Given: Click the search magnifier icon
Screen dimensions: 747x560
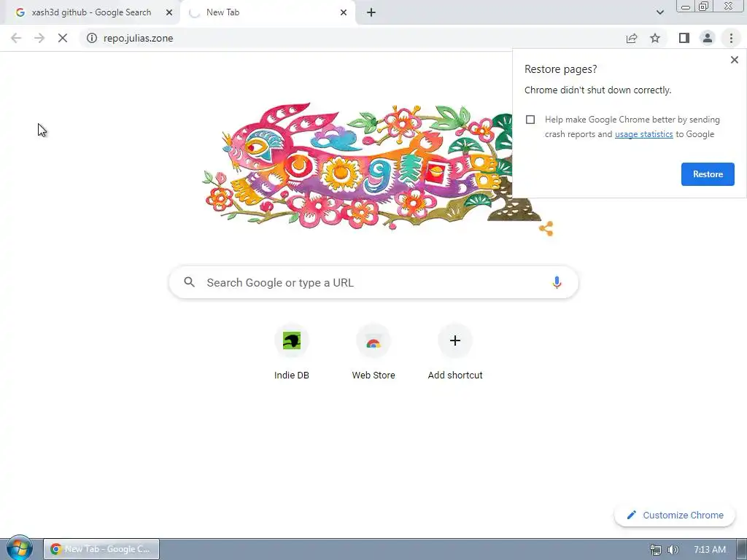Looking at the screenshot, I should (189, 282).
